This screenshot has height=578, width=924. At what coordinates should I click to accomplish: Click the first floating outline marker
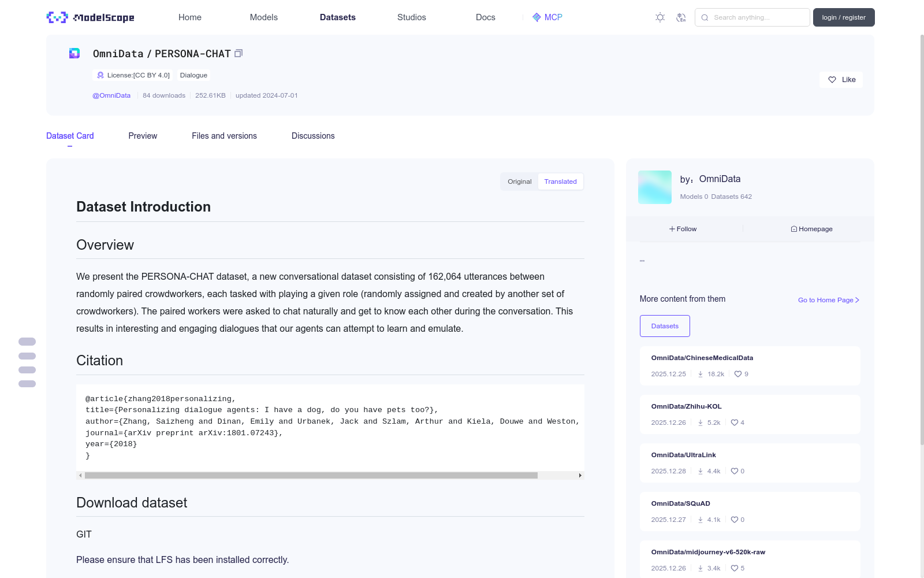pos(27,342)
